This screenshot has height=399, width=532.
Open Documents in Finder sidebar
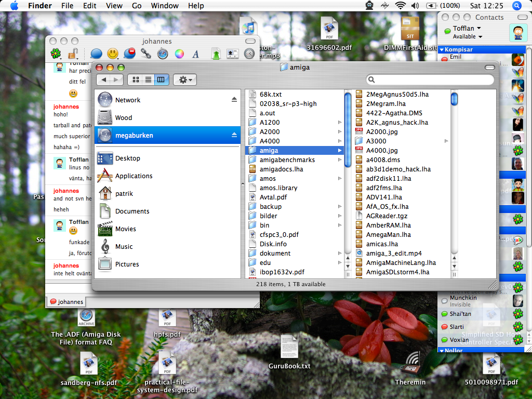point(168,211)
